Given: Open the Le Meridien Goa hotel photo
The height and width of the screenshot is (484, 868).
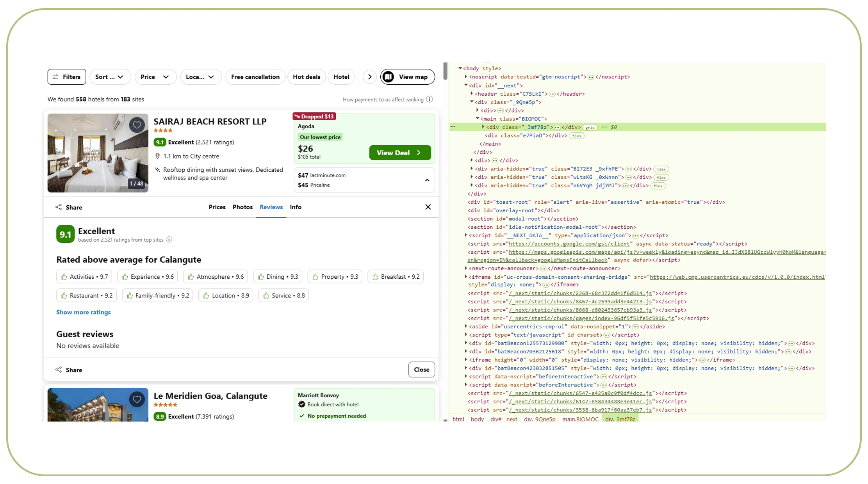Looking at the screenshot, I should click(98, 405).
